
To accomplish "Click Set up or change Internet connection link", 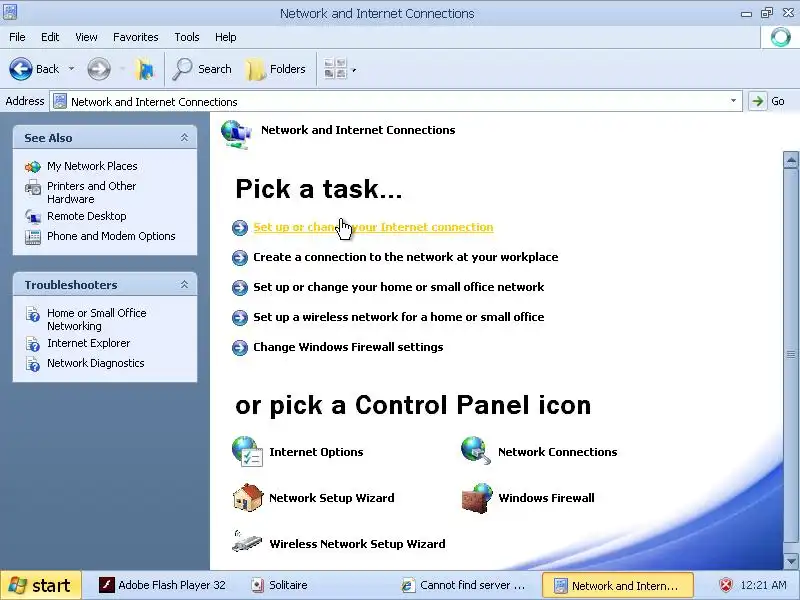I will pos(373,227).
